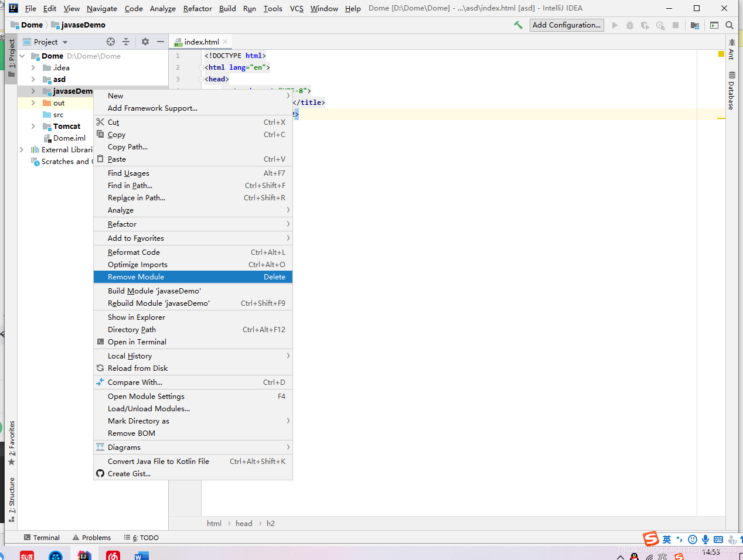Select Find Usages in context menu
743x560 pixels.
pos(193,173)
